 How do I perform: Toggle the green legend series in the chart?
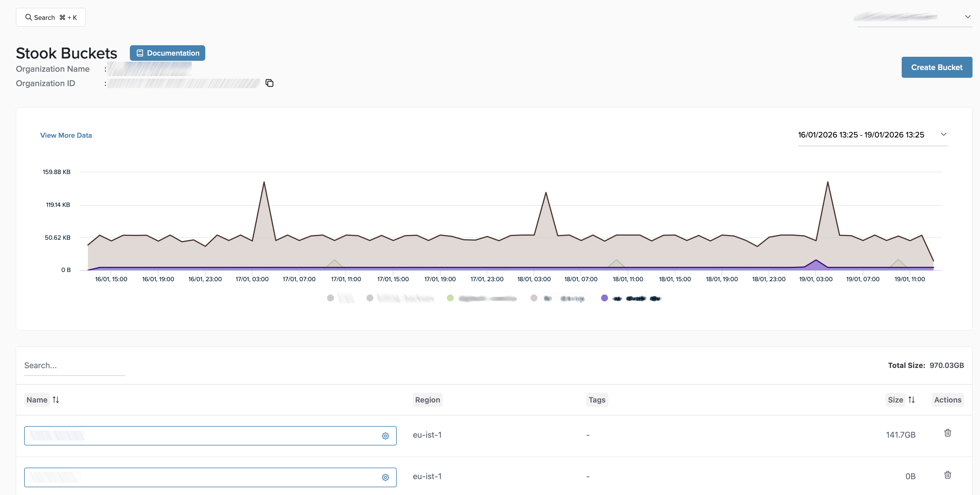[450, 298]
